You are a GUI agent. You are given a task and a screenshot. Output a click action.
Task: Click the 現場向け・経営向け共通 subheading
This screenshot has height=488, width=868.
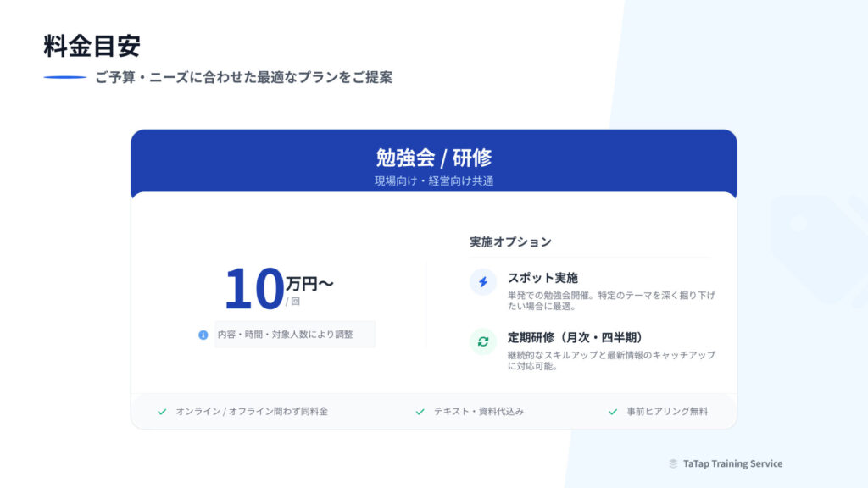[x=433, y=180]
